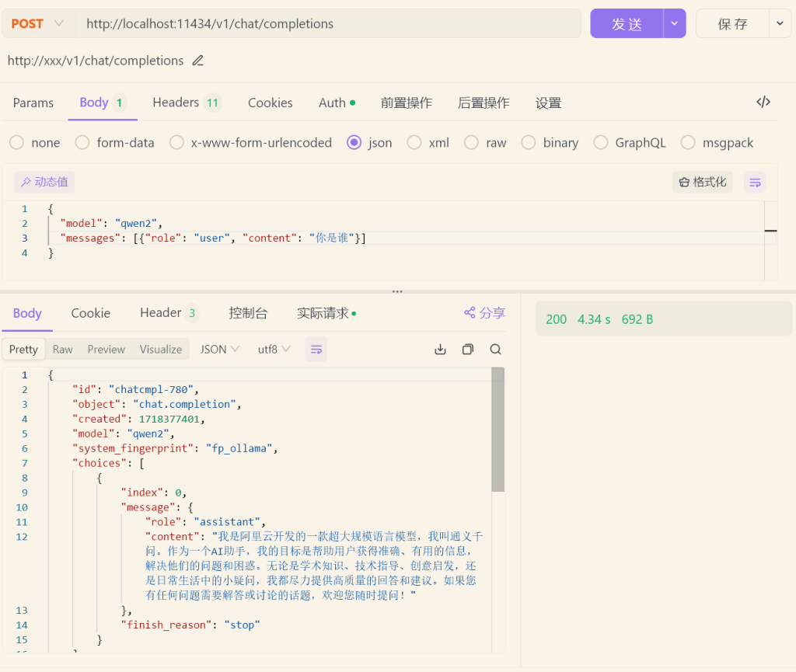Open the 前置操作 tab
This screenshot has width=796, height=672.
tap(406, 103)
